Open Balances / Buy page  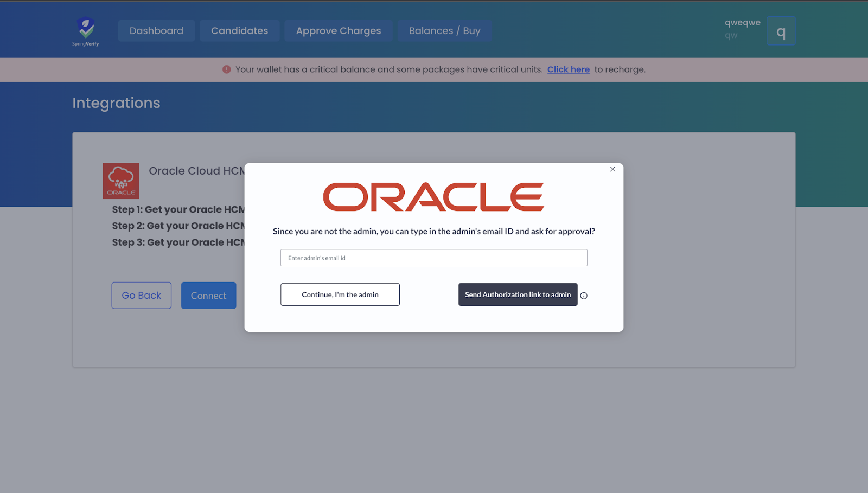444,31
